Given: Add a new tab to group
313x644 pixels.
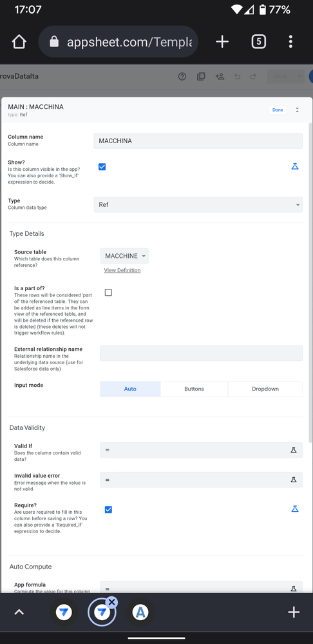Looking at the screenshot, I should [293, 612].
